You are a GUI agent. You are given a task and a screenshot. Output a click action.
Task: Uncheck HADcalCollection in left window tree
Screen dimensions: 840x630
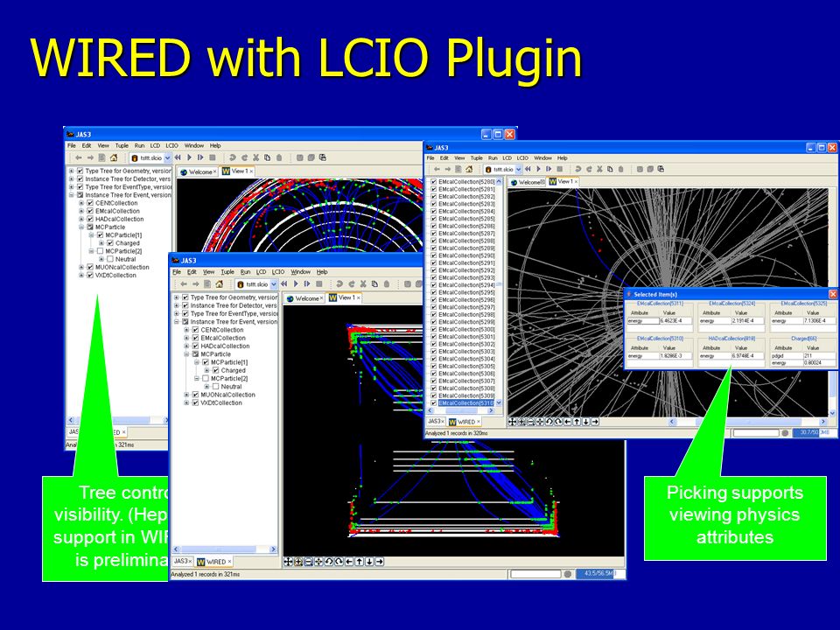[90, 219]
